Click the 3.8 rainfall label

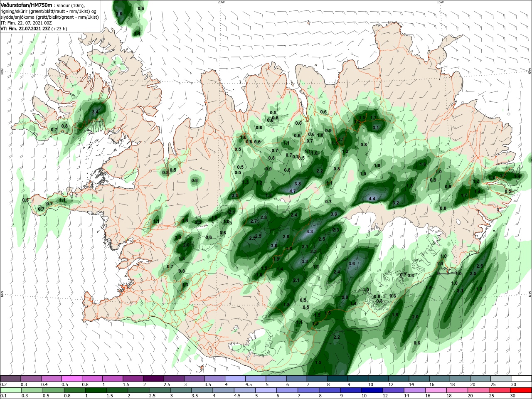(298, 183)
